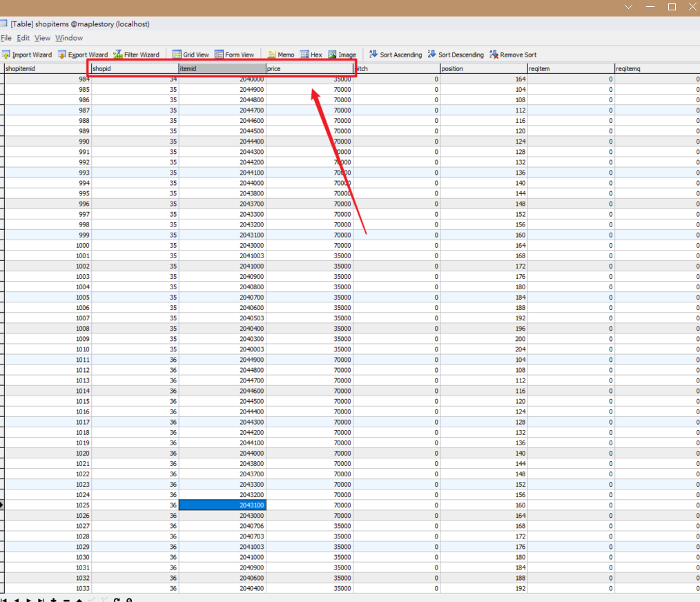Select shopitemid cell 985
The image size is (700, 602).
pos(48,89)
